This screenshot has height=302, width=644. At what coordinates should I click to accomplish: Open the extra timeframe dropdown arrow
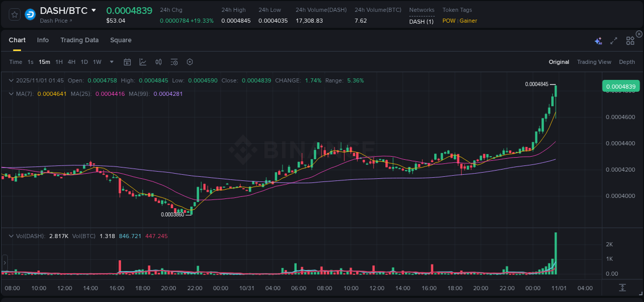(111, 62)
